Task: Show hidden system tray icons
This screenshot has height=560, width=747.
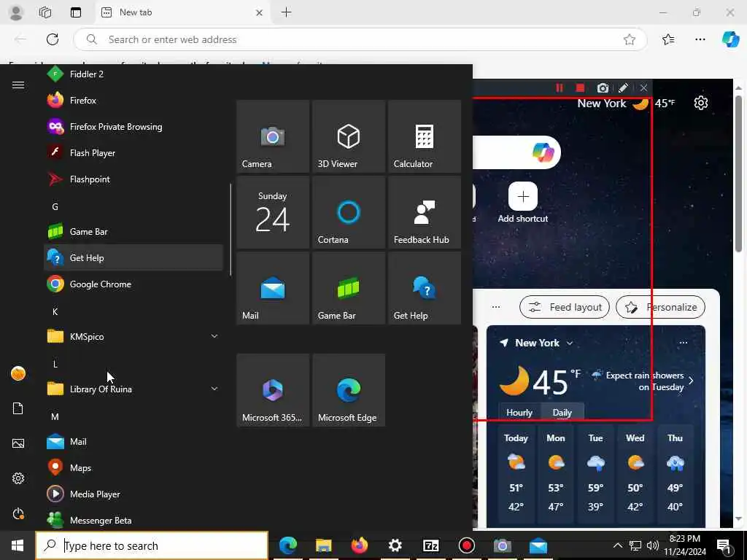Action: 617,545
